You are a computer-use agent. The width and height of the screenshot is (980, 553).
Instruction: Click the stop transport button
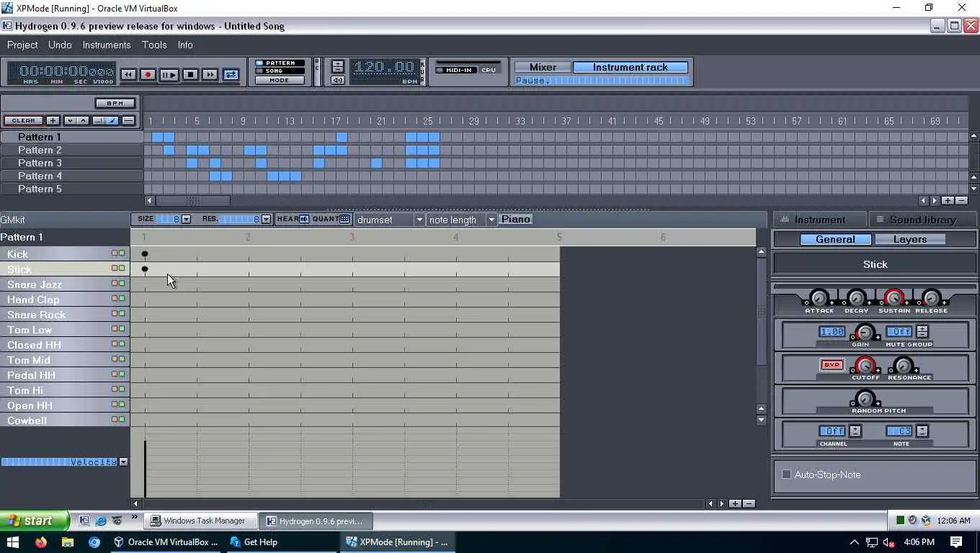[x=190, y=74]
